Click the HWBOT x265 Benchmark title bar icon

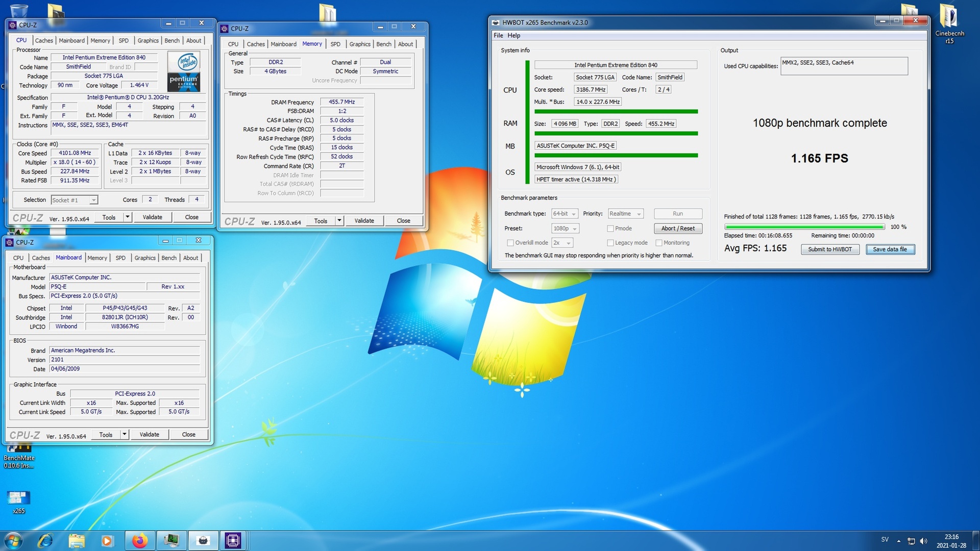point(496,22)
